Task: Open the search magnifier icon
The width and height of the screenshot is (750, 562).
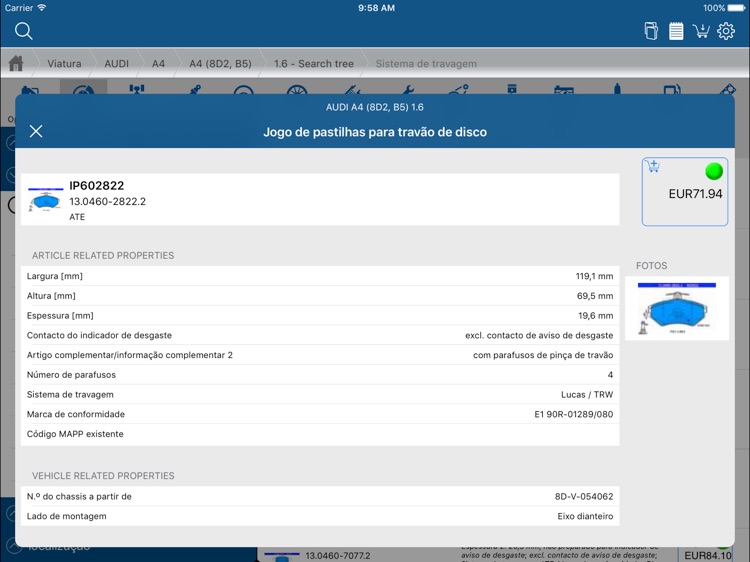Action: 23,31
